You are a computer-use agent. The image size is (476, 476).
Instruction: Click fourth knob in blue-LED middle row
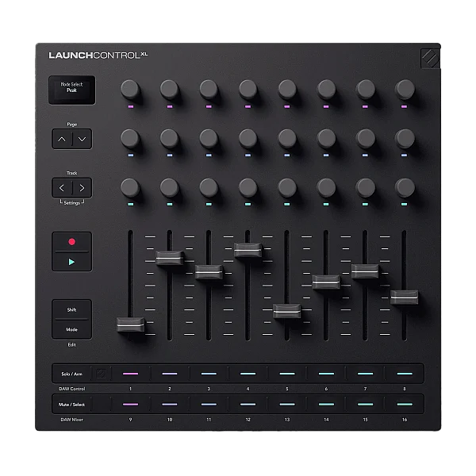point(248,138)
